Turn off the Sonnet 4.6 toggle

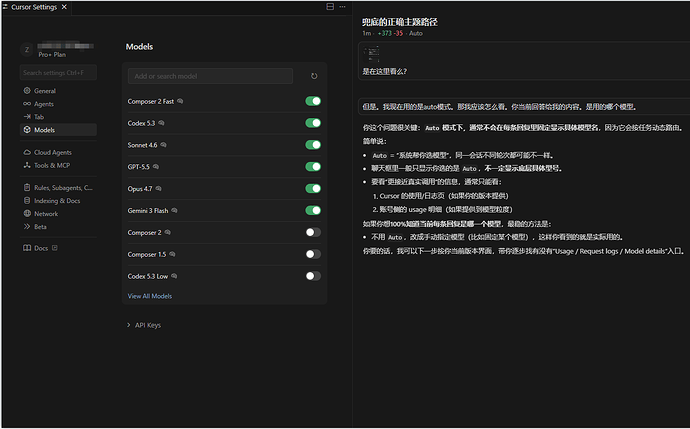point(313,145)
